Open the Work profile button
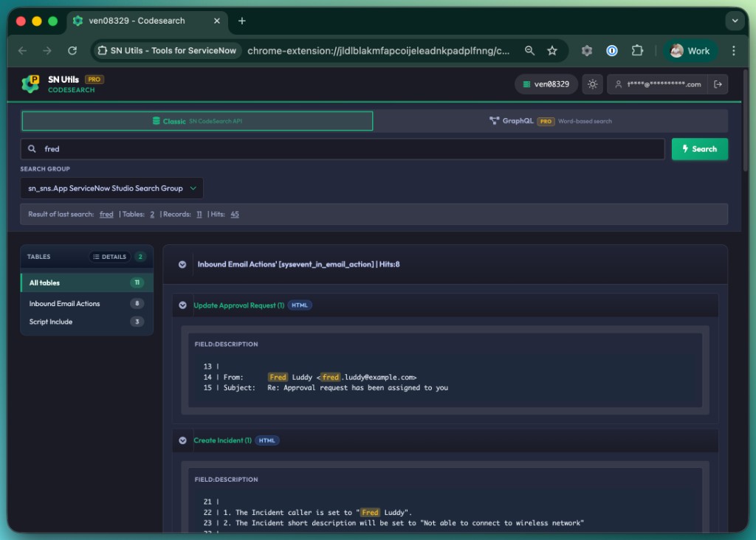The width and height of the screenshot is (756, 540). click(x=690, y=51)
